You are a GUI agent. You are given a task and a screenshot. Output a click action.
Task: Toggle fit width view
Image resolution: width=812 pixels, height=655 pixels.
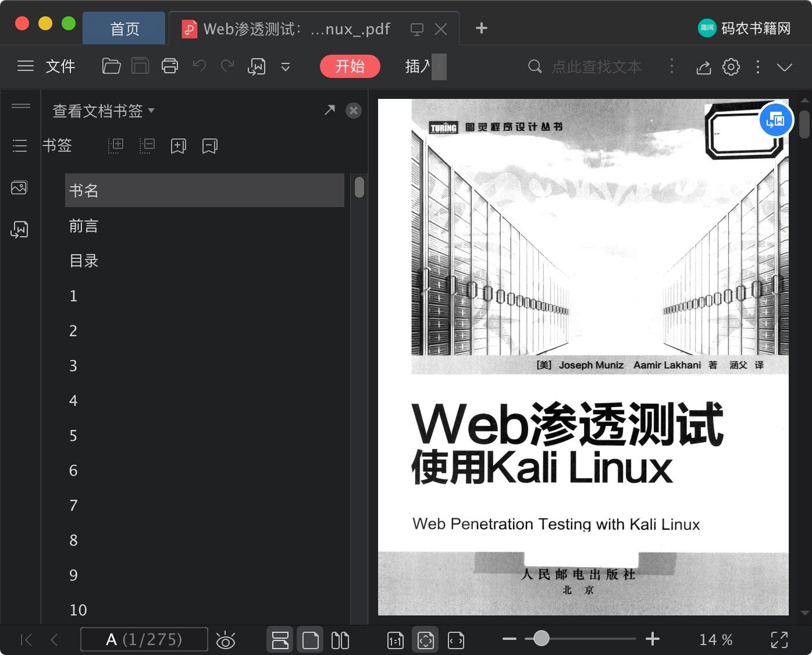click(x=456, y=640)
